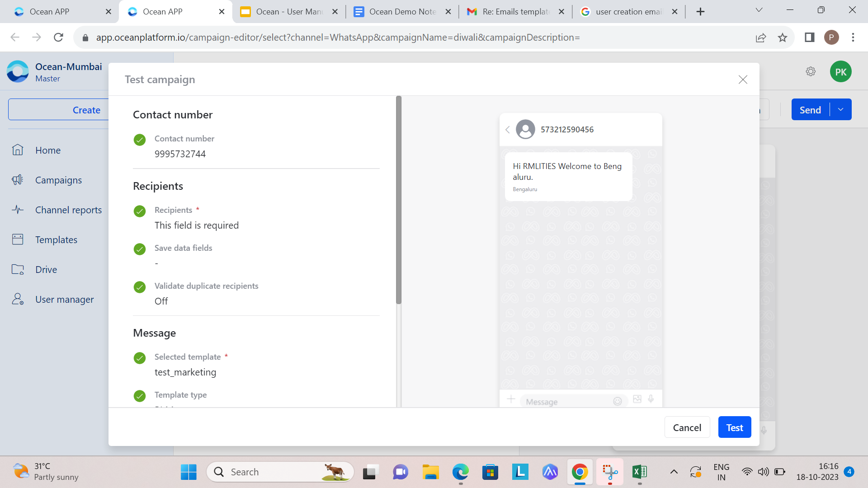The height and width of the screenshot is (488, 868).
Task: Switch to Re: Emails template Gmail tab
Action: [x=516, y=12]
